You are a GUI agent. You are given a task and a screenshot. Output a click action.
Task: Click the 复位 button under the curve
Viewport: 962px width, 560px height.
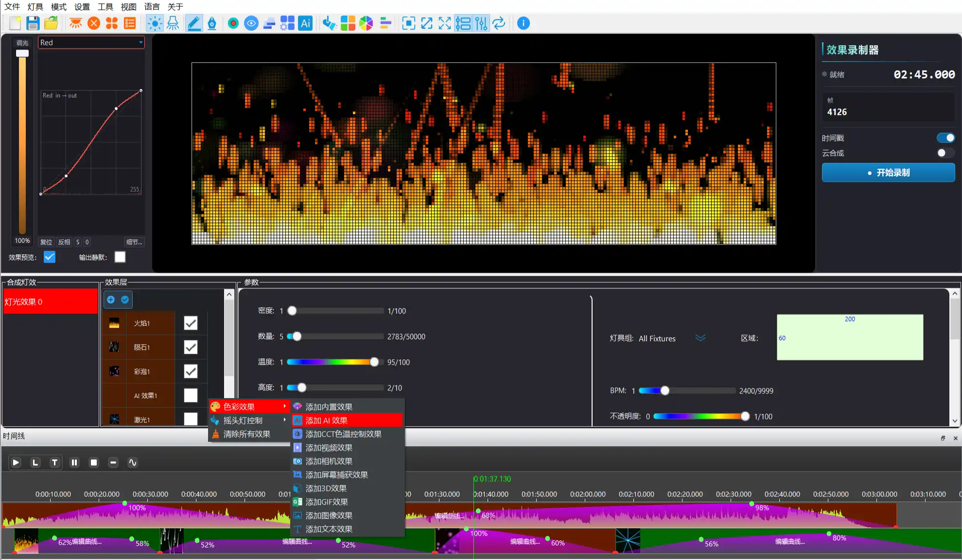(46, 242)
